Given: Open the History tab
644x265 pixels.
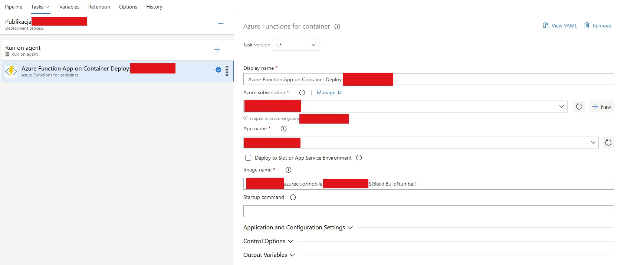Looking at the screenshot, I should [154, 7].
